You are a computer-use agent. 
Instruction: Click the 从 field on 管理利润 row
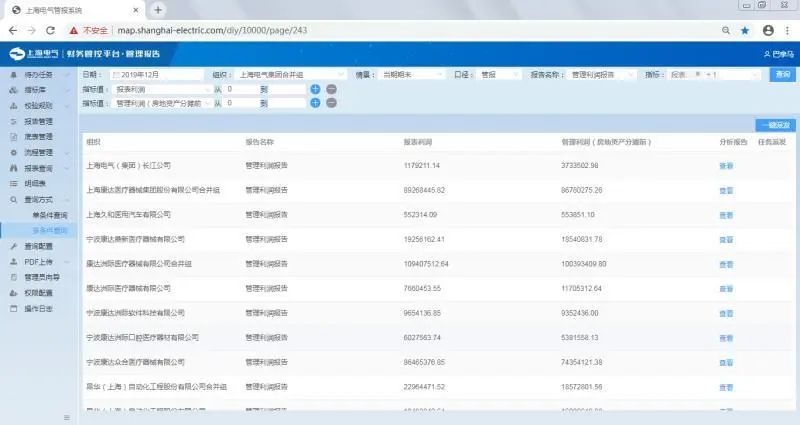point(241,103)
